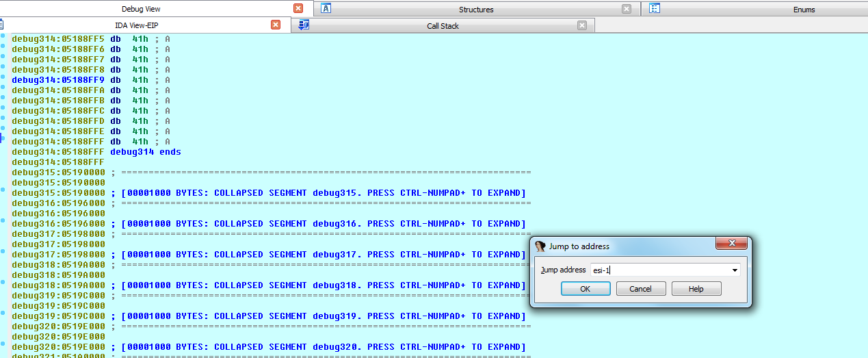
Task: Click the Jump to address dialog icon
Action: [x=540, y=246]
